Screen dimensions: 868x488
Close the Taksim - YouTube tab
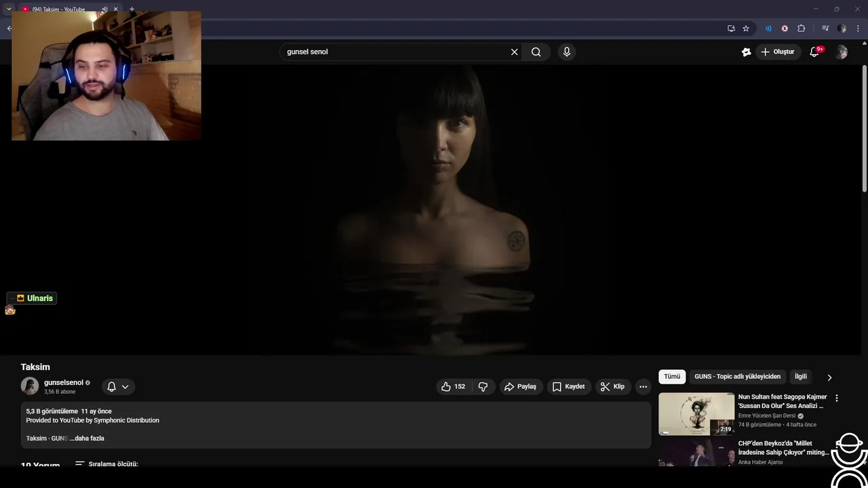point(115,9)
